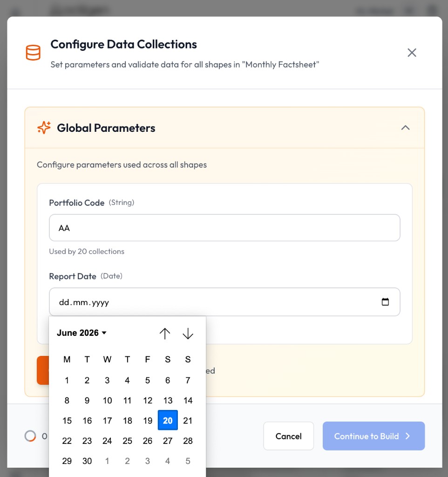
Task: Click the Portfolio Code input field
Action: click(224, 228)
